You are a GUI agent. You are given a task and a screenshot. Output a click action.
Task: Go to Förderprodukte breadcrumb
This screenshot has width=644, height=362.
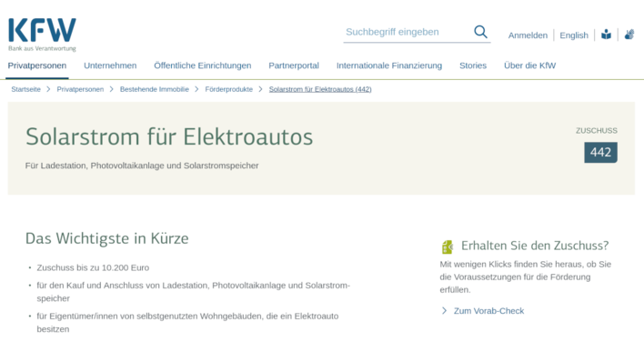(x=229, y=89)
